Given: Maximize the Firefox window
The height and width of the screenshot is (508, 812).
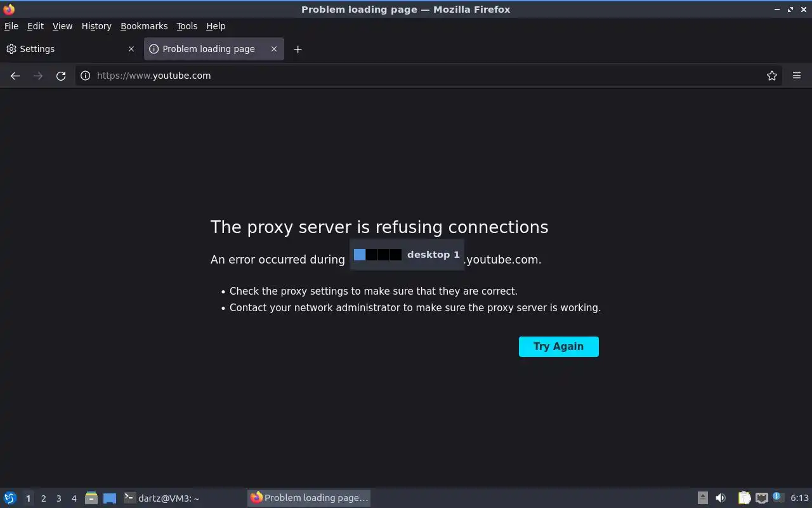Looking at the screenshot, I should point(790,10).
